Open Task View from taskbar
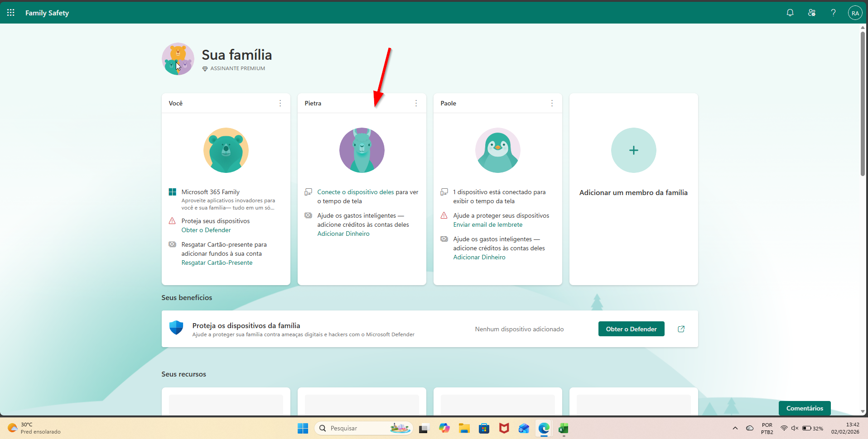The height and width of the screenshot is (439, 868). point(424,428)
